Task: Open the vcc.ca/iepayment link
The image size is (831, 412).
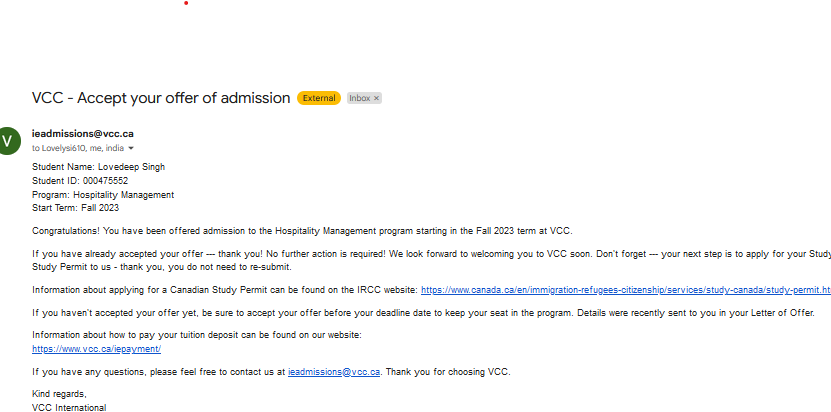Action: pos(96,349)
